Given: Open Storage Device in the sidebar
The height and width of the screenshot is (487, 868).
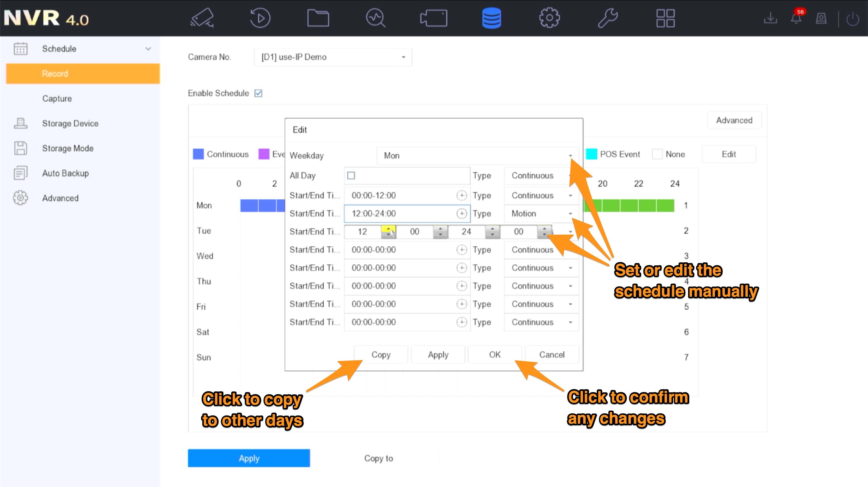Looking at the screenshot, I should [x=71, y=123].
